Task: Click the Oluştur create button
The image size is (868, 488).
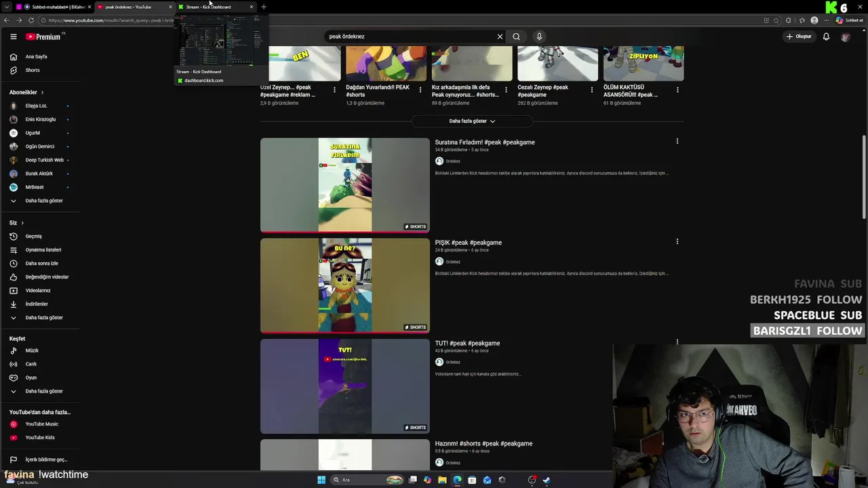Action: (x=799, y=37)
